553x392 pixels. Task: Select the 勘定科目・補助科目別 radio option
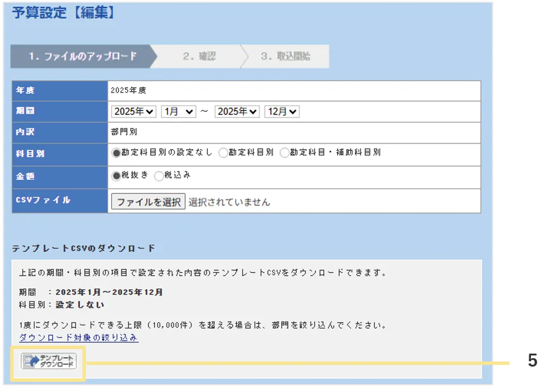[285, 153]
